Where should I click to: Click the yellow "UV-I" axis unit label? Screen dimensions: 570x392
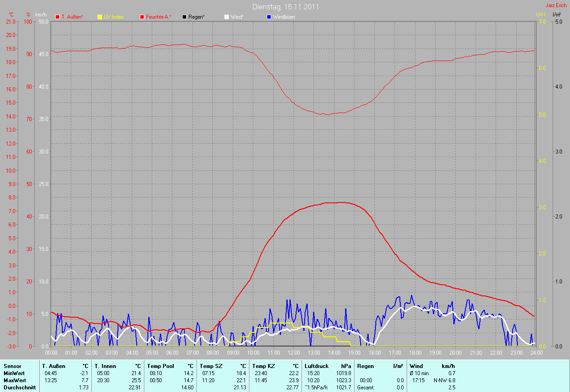tap(541, 15)
